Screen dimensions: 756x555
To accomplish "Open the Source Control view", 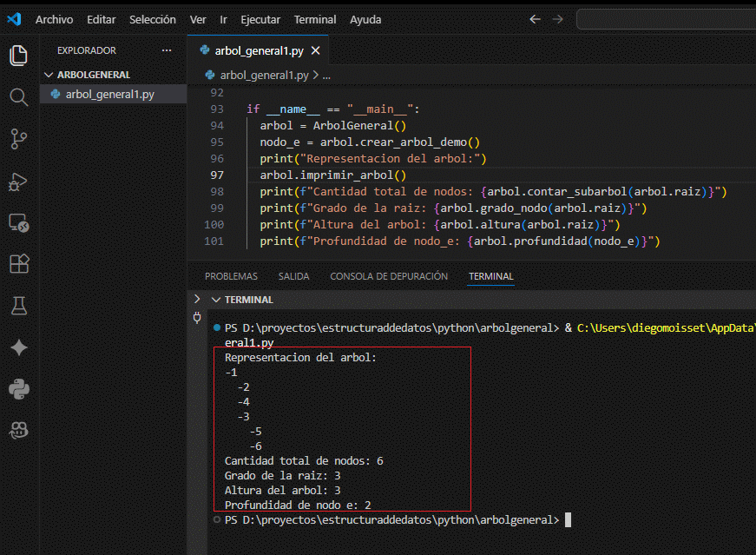I will tap(18, 138).
